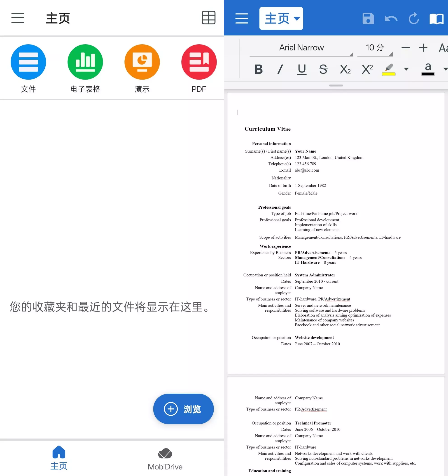This screenshot has height=476, width=448.
Task: Switch to the MobiDrive tab
Action: click(165, 459)
